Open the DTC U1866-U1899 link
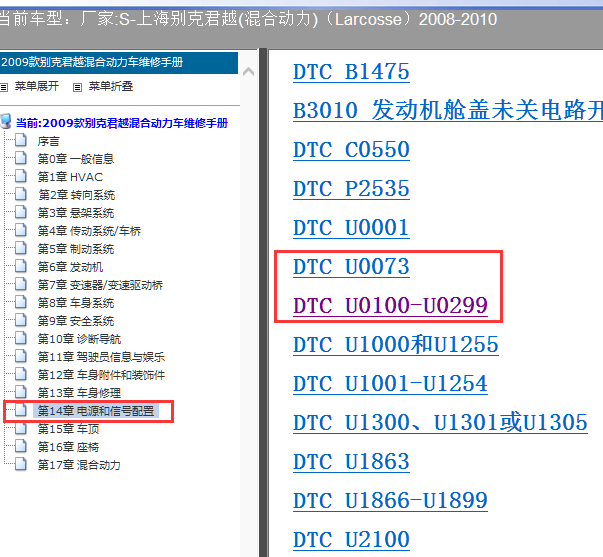This screenshot has height=557, width=603. click(x=390, y=501)
